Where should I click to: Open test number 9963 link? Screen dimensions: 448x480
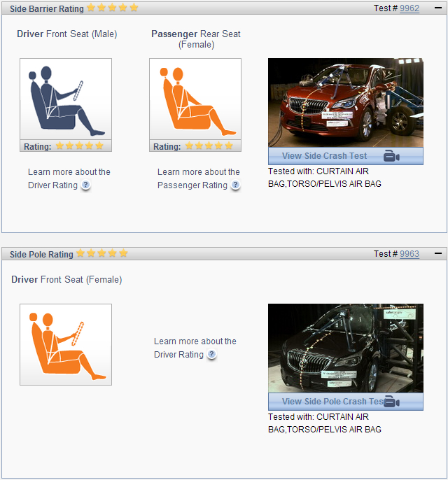(409, 254)
